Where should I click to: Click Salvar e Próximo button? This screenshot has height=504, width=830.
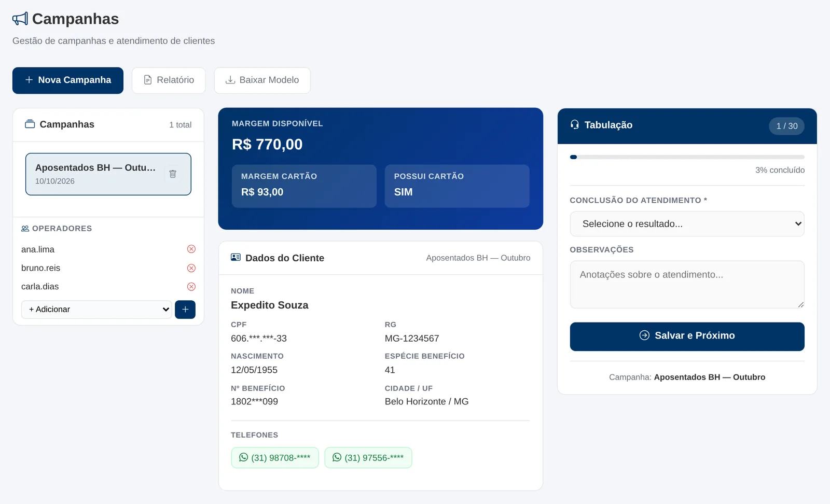pyautogui.click(x=687, y=337)
